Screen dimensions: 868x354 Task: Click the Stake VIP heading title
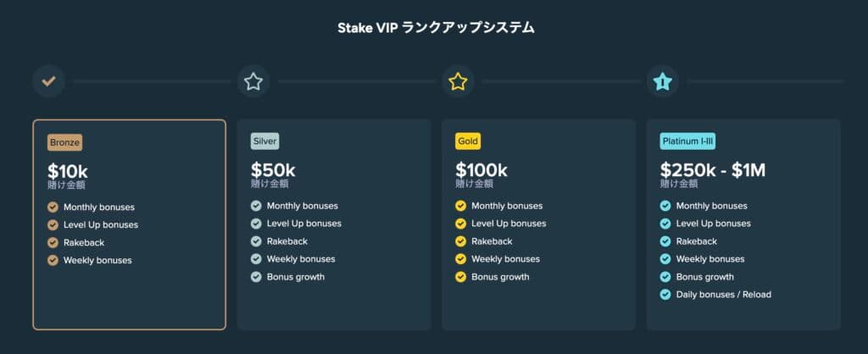tap(433, 28)
